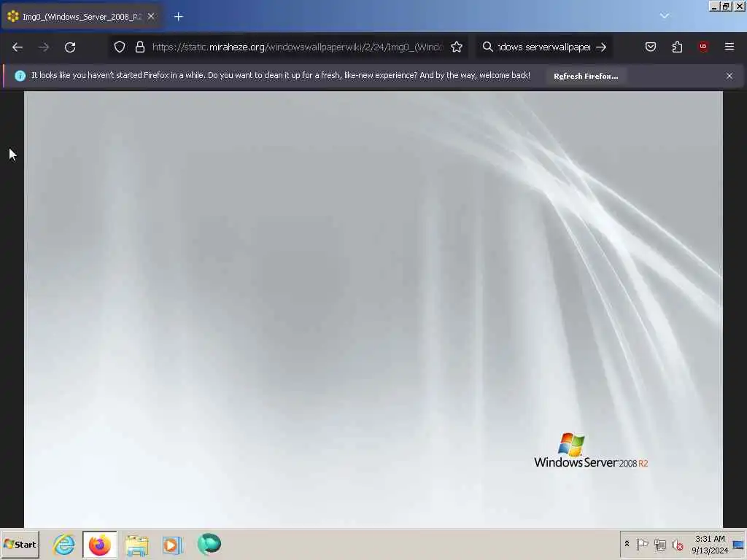Viewport: 747px width, 560px height.
Task: Open the Extensions menu
Action: tap(677, 47)
